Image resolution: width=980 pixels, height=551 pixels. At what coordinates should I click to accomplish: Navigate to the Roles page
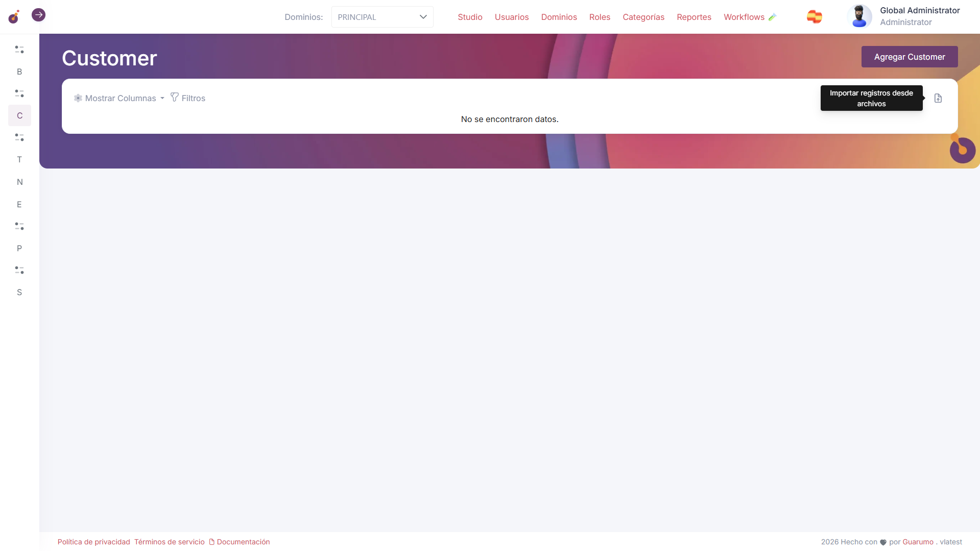(599, 17)
